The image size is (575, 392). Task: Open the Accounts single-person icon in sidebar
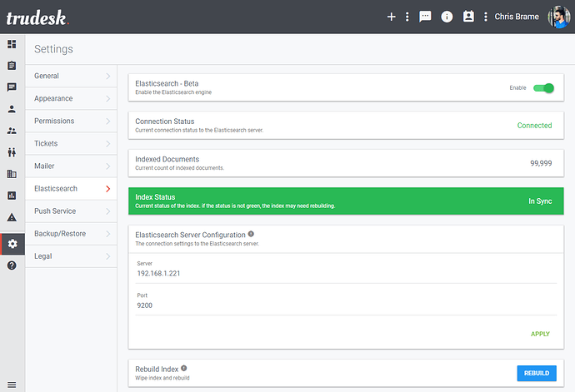(x=12, y=109)
